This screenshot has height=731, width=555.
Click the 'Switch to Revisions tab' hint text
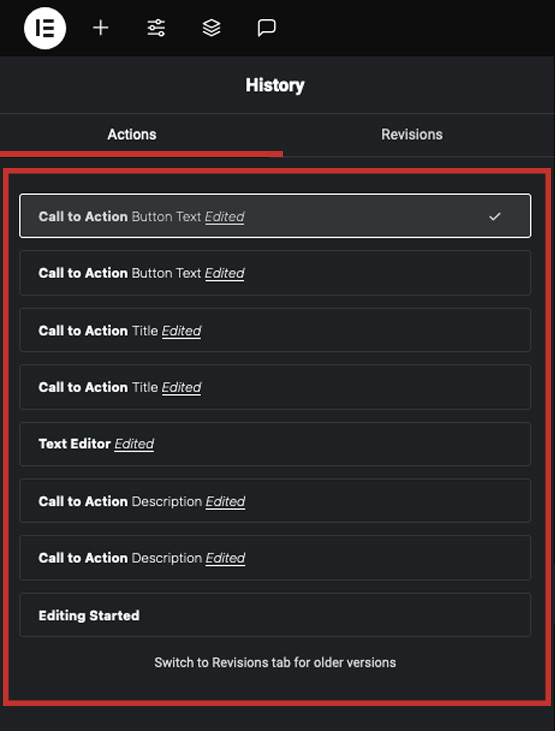pyautogui.click(x=275, y=662)
